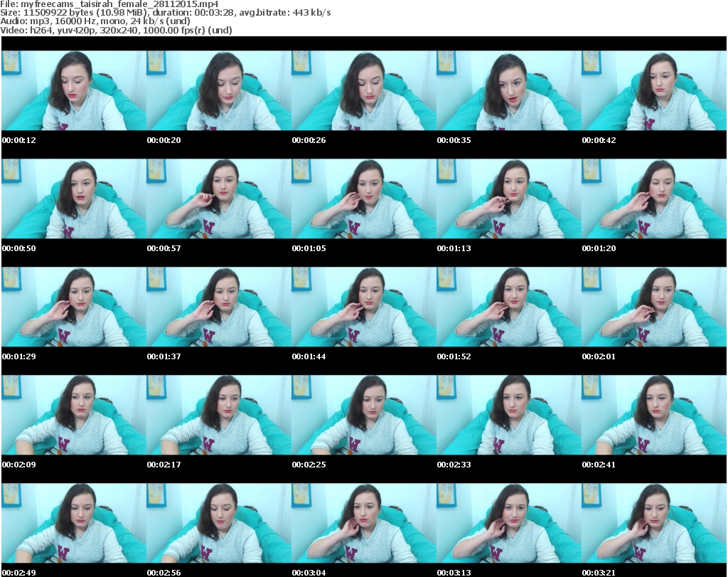Click the timestamp text 00:00:12

click(x=18, y=140)
